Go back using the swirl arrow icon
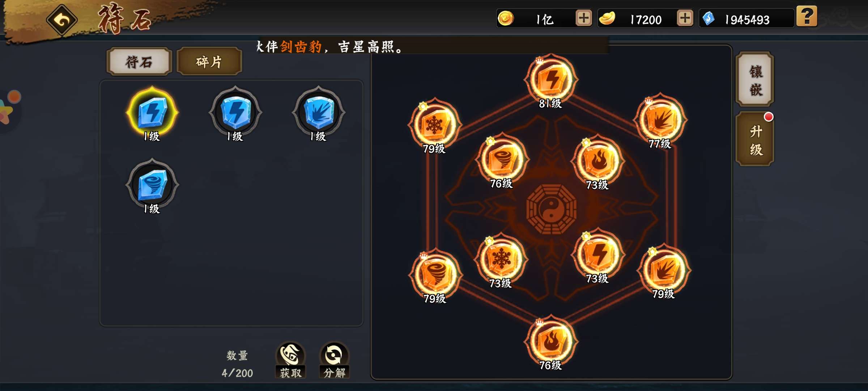The image size is (868, 391). tap(61, 20)
